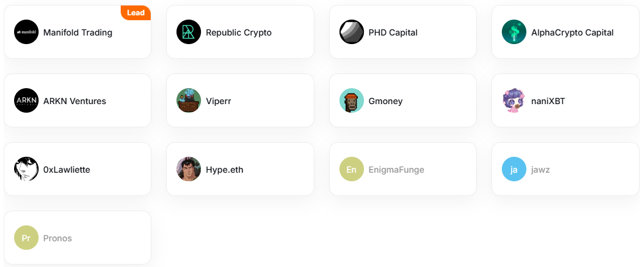This screenshot has height=267, width=644.
Task: Click the orange Lead badge
Action: tap(136, 13)
